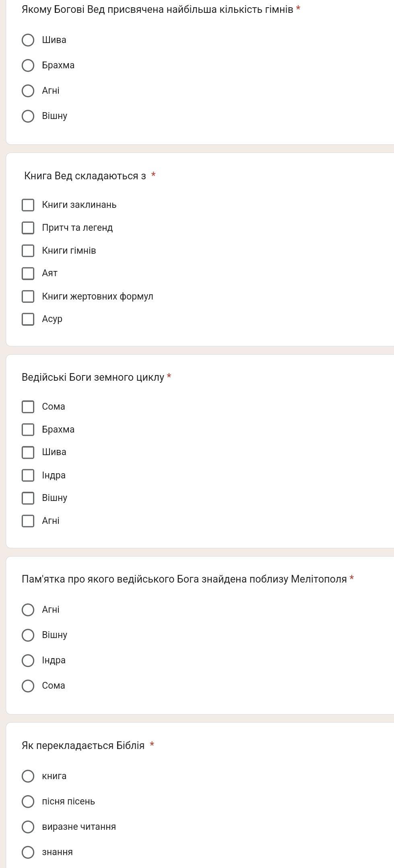Select книга as the Bible translation
Image resolution: width=394 pixels, height=868 pixels.
[x=28, y=776]
